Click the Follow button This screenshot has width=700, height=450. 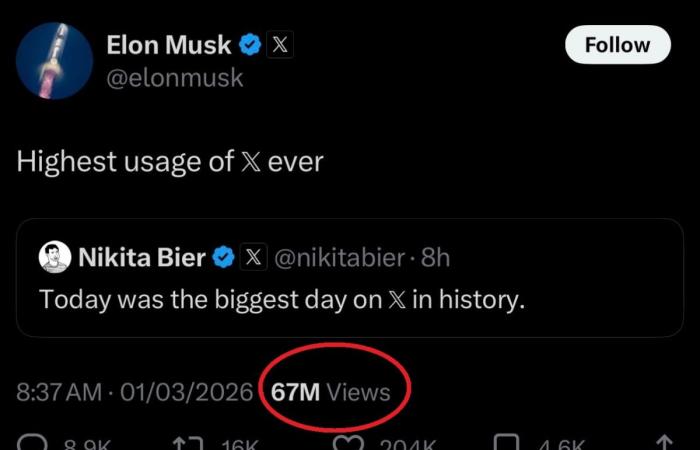click(x=617, y=45)
